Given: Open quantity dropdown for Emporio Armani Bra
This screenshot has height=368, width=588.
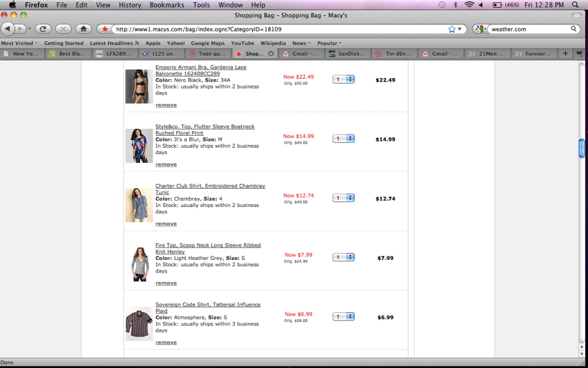Looking at the screenshot, I should click(x=343, y=79).
